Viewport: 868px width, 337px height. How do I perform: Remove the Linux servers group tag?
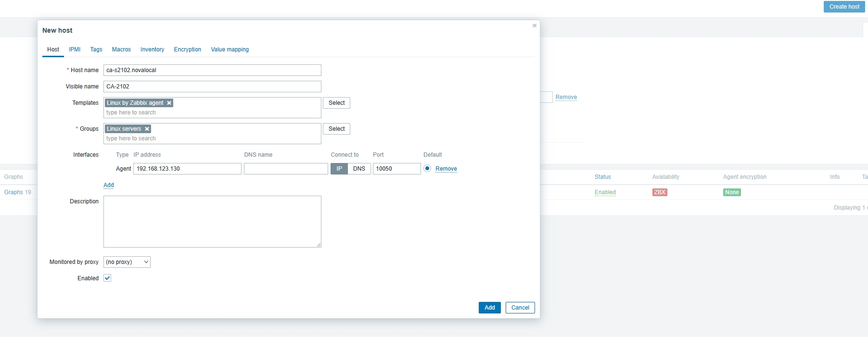pyautogui.click(x=147, y=129)
